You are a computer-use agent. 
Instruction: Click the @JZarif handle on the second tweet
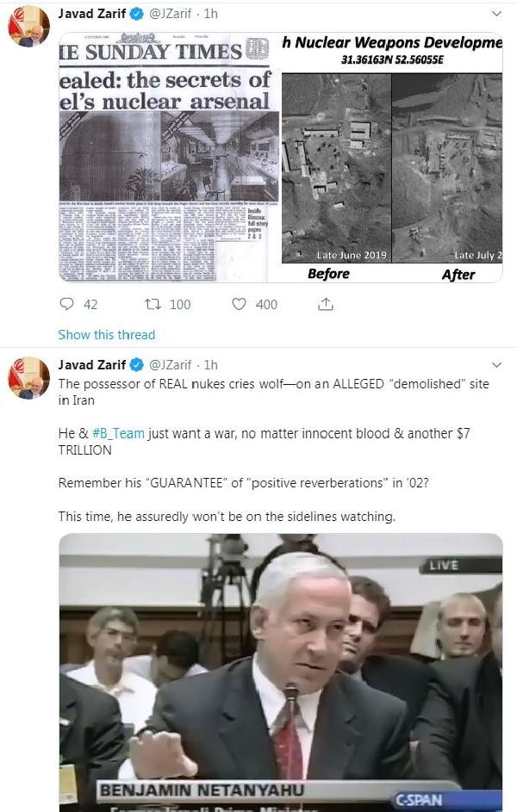171,365
